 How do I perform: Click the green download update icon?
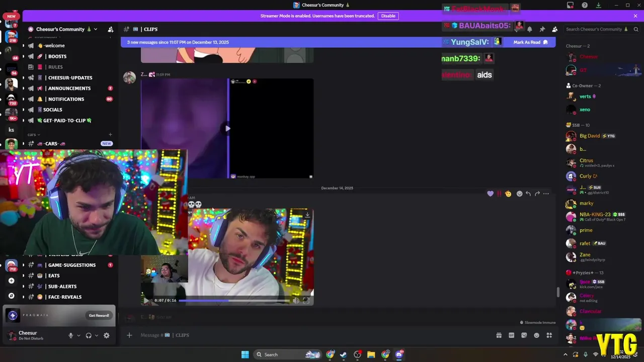coord(598,5)
